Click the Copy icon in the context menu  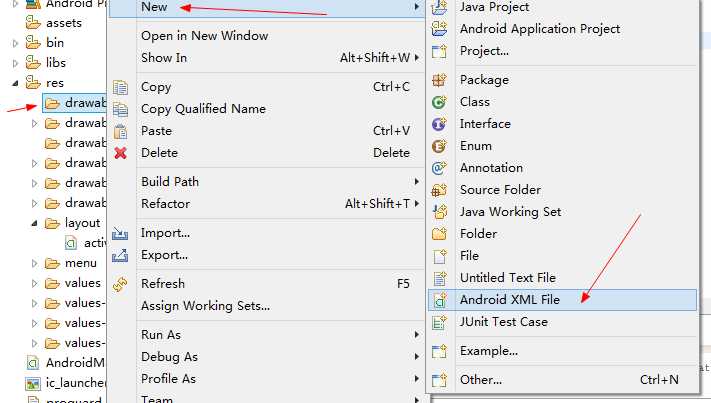pyautogui.click(x=120, y=87)
